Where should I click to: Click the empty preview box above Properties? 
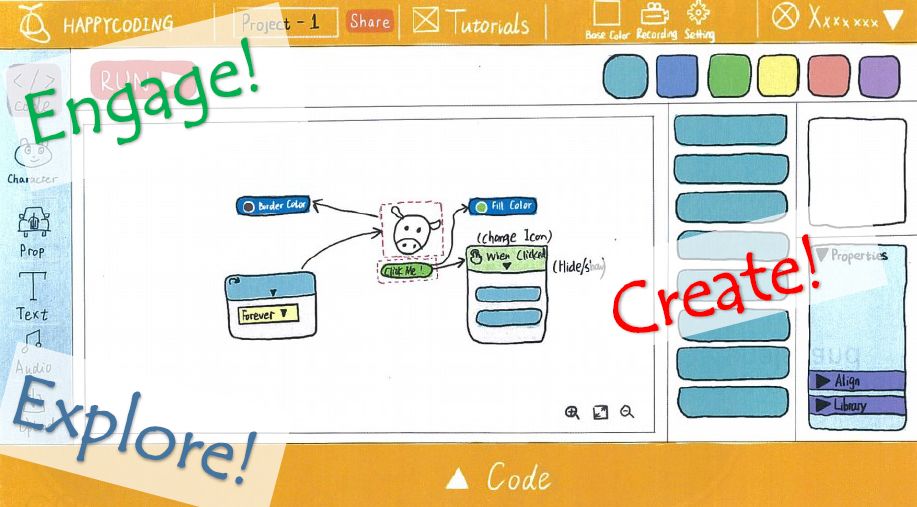coord(857,173)
